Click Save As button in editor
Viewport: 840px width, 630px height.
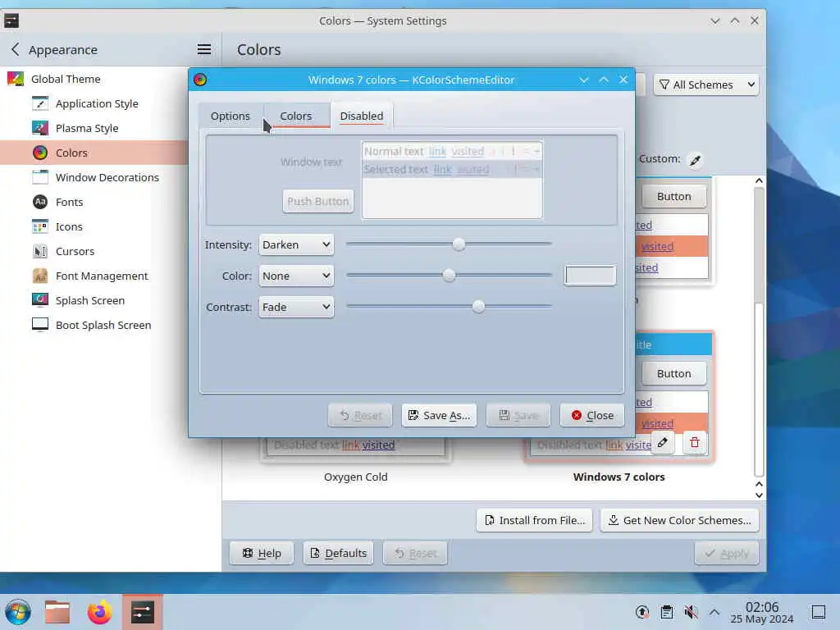[x=440, y=415]
